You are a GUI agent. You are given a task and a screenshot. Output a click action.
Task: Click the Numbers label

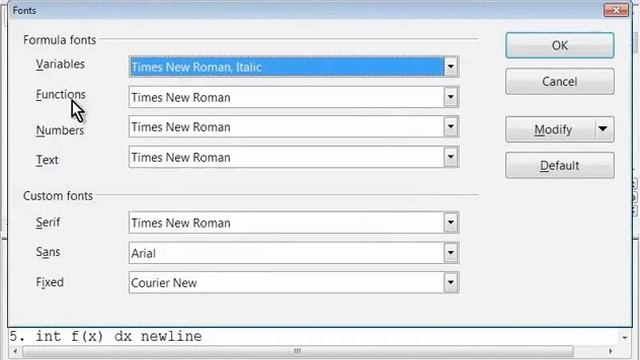point(60,130)
